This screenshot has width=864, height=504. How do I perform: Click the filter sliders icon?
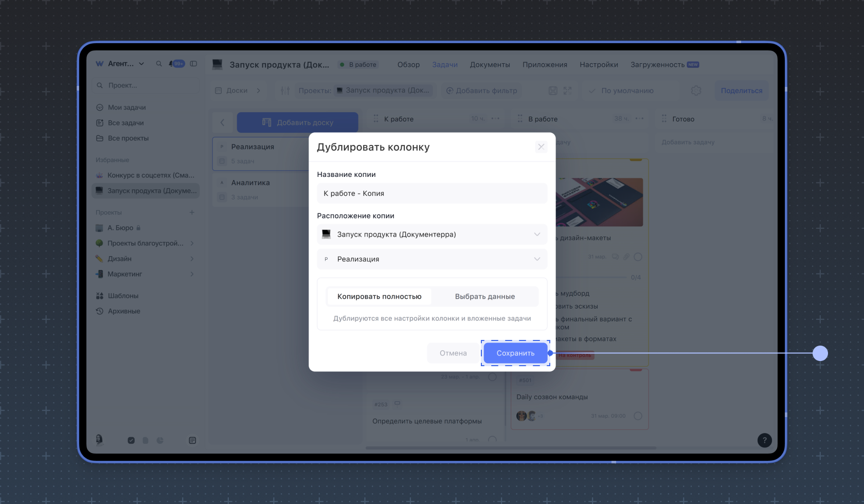(x=285, y=91)
